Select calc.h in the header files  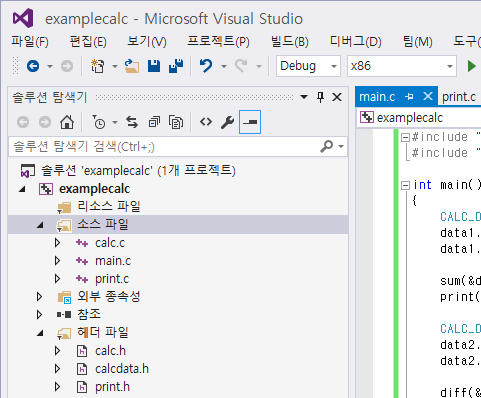click(x=110, y=351)
